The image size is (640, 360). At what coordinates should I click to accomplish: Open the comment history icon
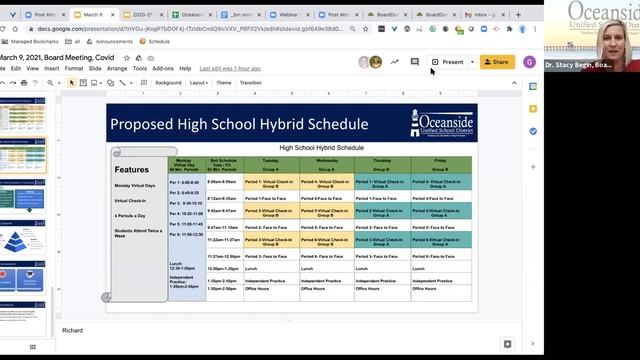[415, 62]
